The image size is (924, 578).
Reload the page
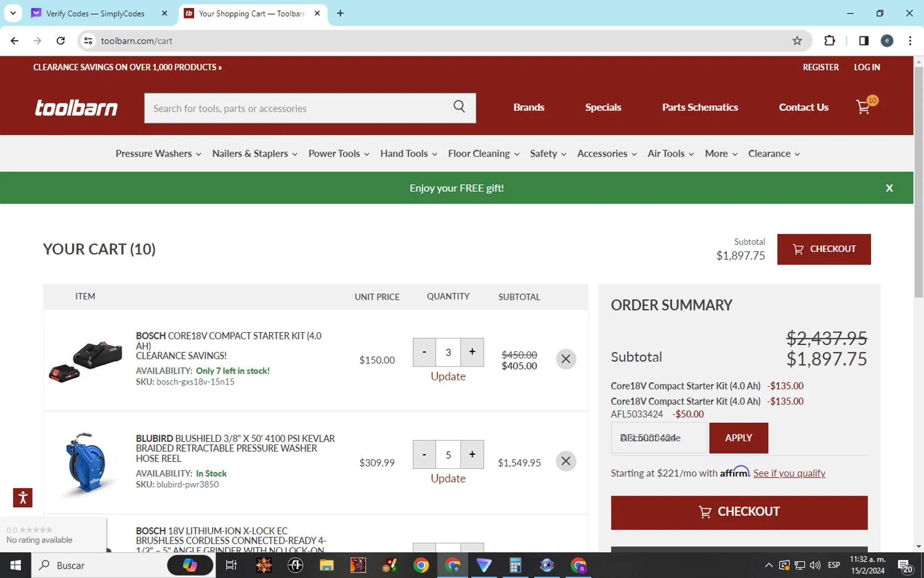60,41
